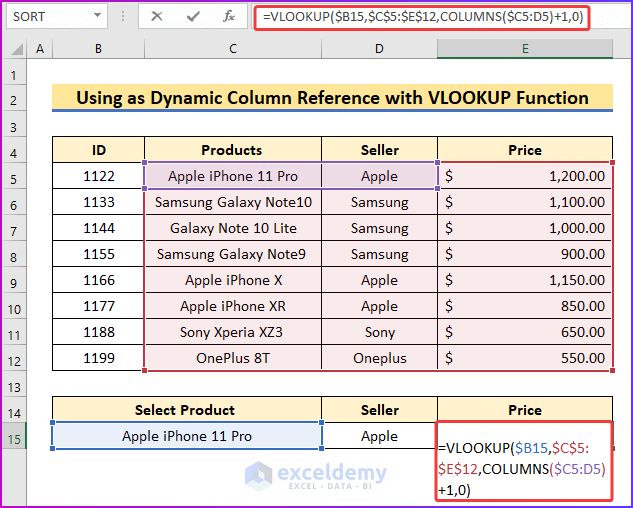Select column C header
Screen dimensions: 633x508
233,49
